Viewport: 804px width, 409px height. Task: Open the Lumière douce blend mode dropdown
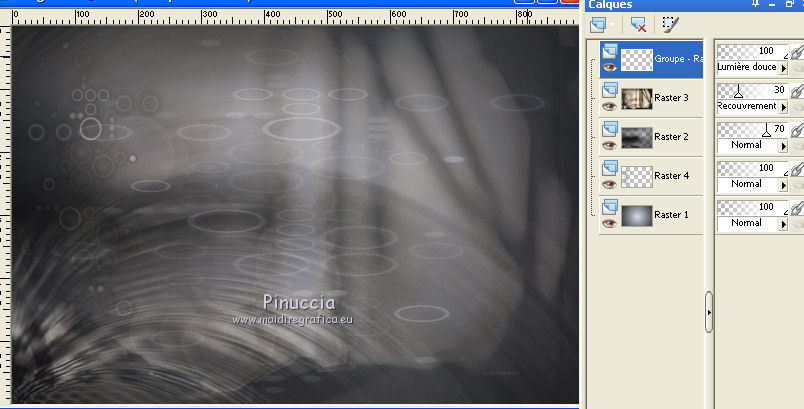tap(783, 68)
